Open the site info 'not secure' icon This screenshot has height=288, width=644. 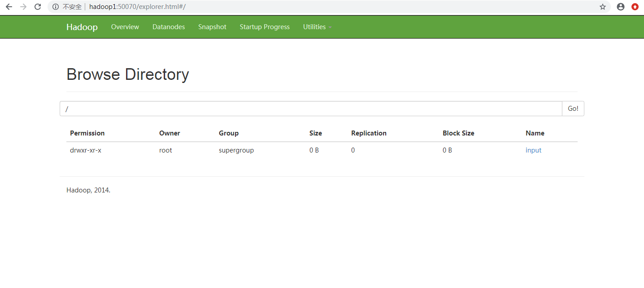pos(56,7)
